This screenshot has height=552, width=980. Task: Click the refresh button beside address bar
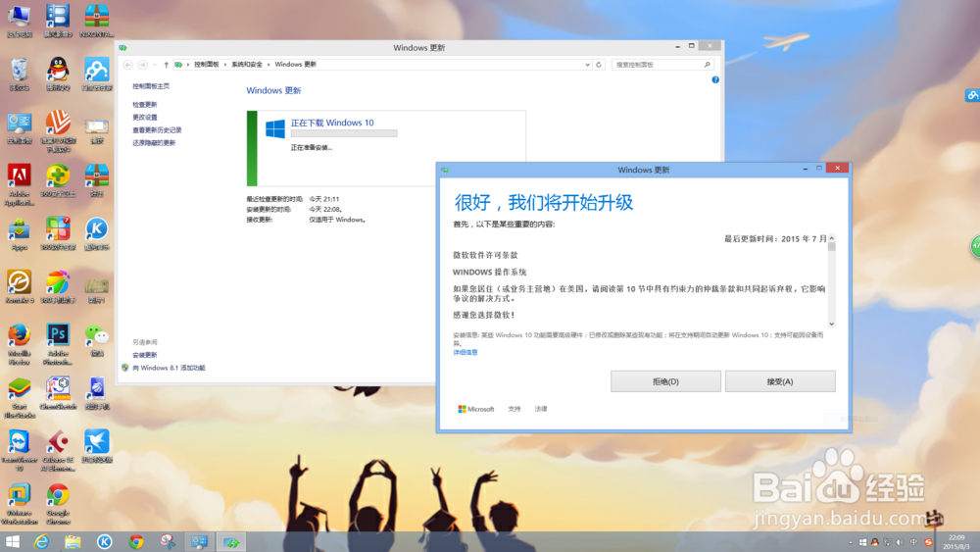(x=599, y=65)
